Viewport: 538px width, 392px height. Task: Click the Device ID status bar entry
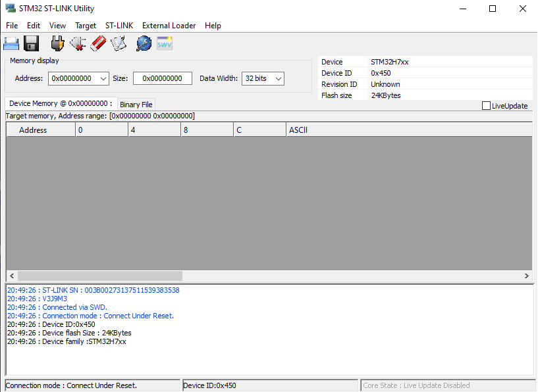tap(271, 385)
